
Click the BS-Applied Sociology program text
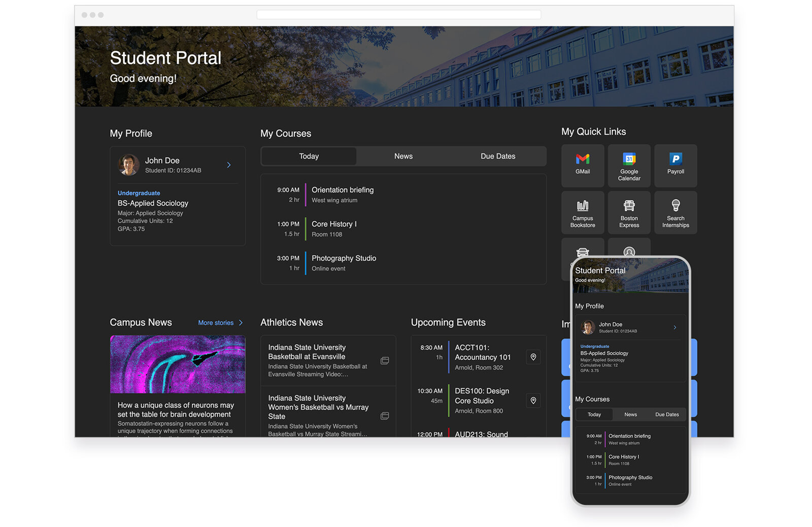pyautogui.click(x=153, y=203)
